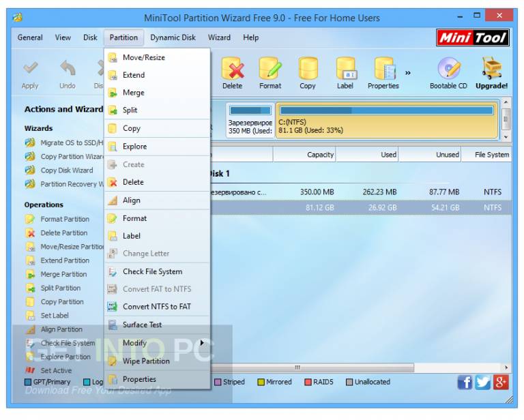Sort by Used column header
Image resolution: width=524 pixels, height=420 pixels.
click(367, 155)
